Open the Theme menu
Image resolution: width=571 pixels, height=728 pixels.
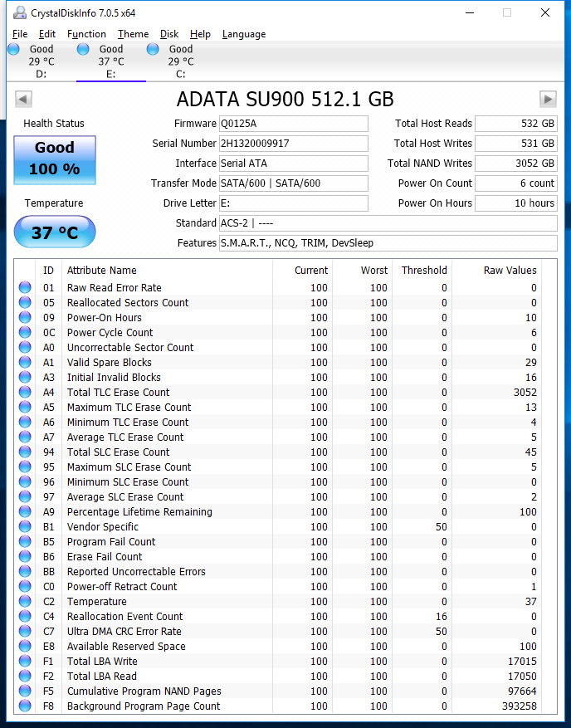click(133, 34)
